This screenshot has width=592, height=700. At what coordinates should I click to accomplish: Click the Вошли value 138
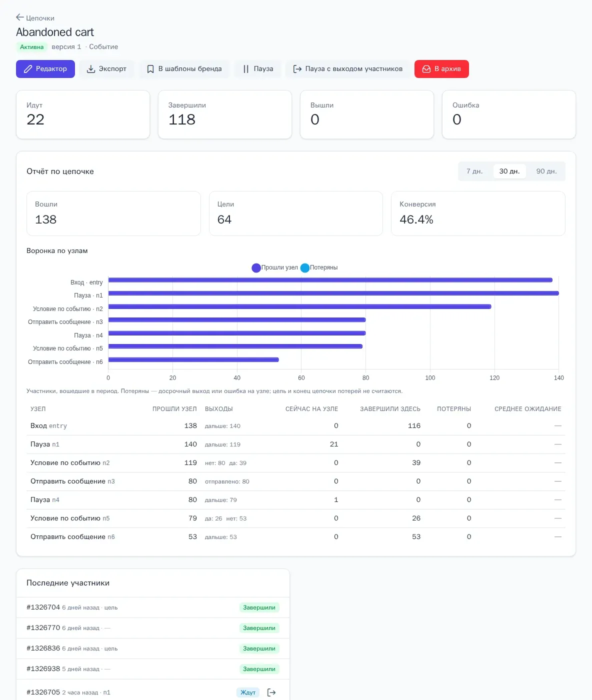46,219
